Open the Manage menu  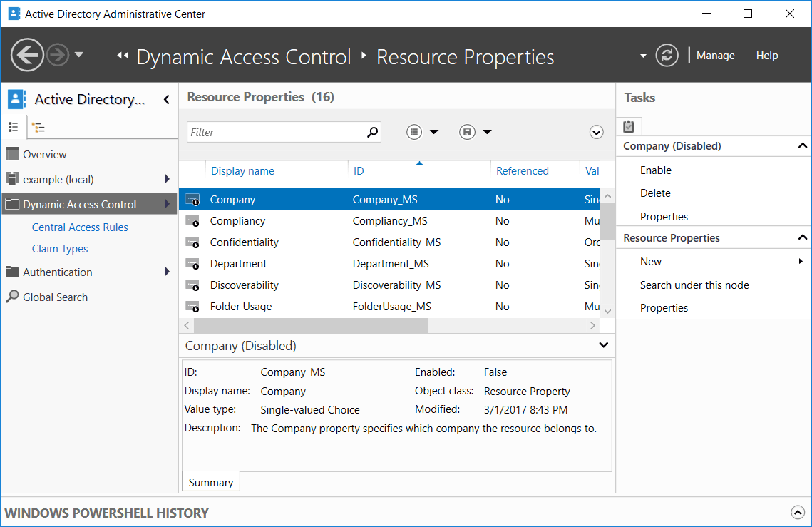715,56
